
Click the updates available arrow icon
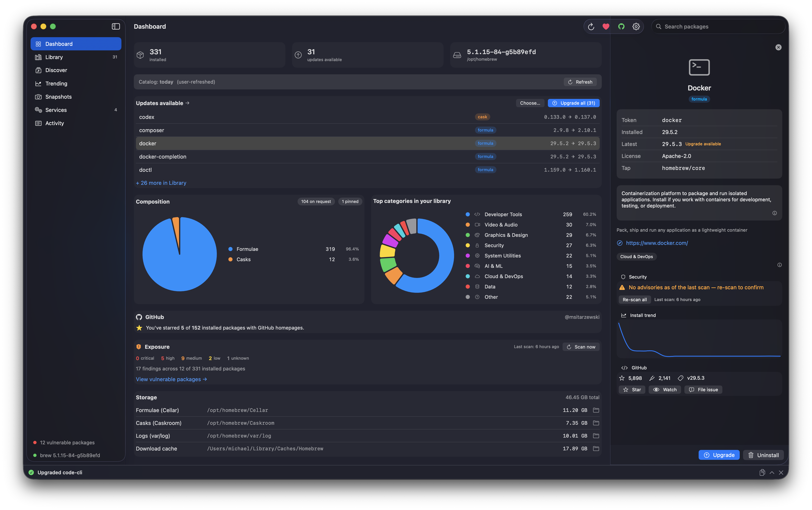(298, 55)
